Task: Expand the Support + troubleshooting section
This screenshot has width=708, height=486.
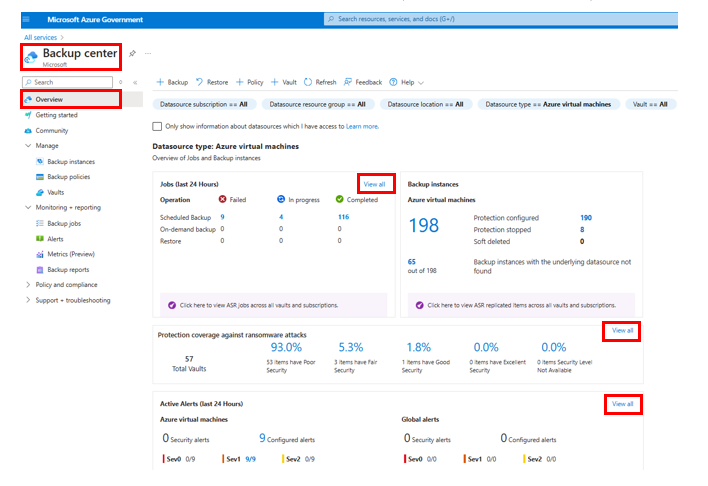Action: tap(28, 300)
